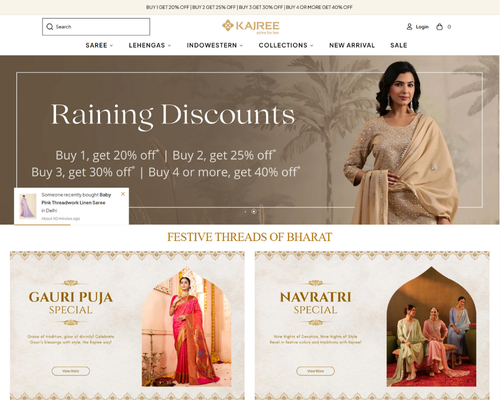The width and height of the screenshot is (500, 400).
Task: Expand the Saree dropdown menu
Action: pyautogui.click(x=99, y=45)
